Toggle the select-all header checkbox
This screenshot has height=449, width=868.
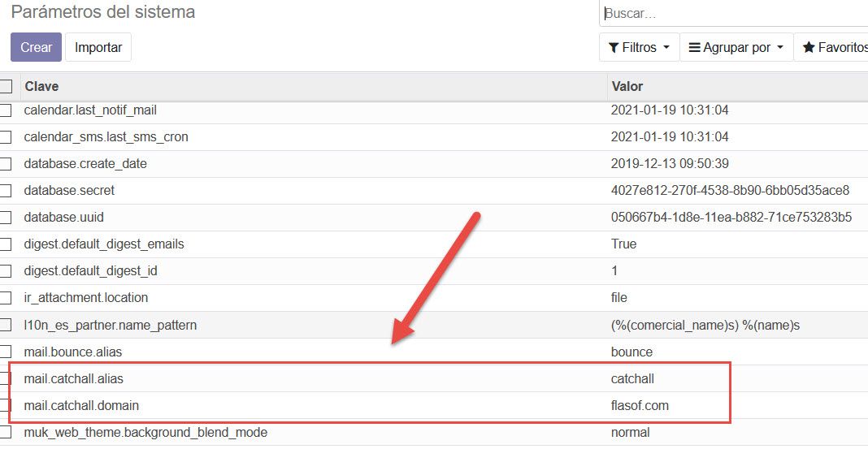coord(6,86)
